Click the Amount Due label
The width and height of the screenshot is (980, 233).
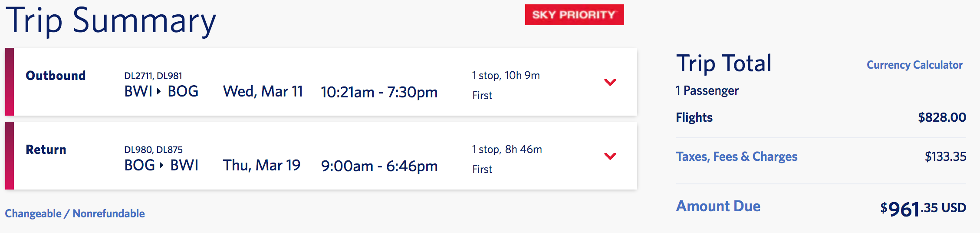coord(718,206)
